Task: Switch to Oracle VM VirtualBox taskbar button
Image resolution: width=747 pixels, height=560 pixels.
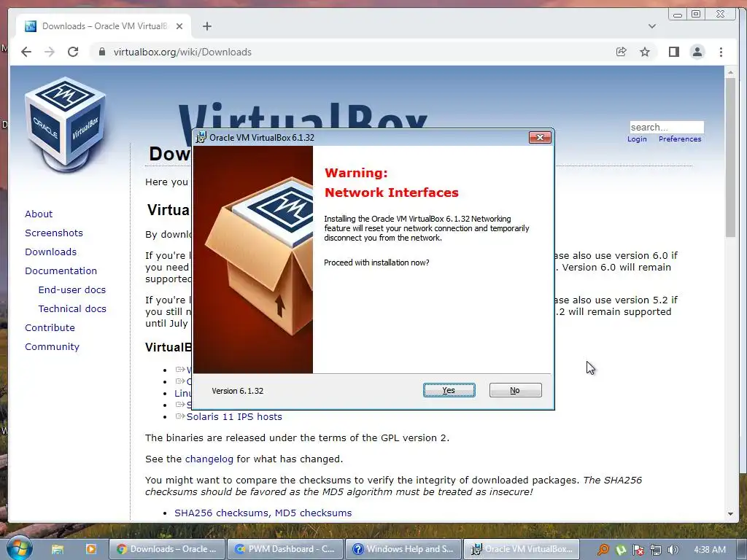Action: click(521, 549)
